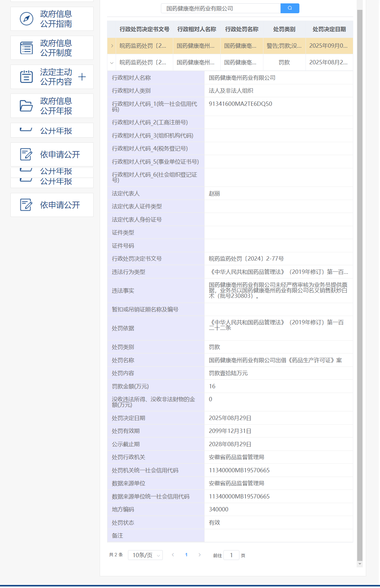Open the lower 依申请公开 menu item
This screenshot has height=588, width=380.
pyautogui.click(x=52, y=205)
